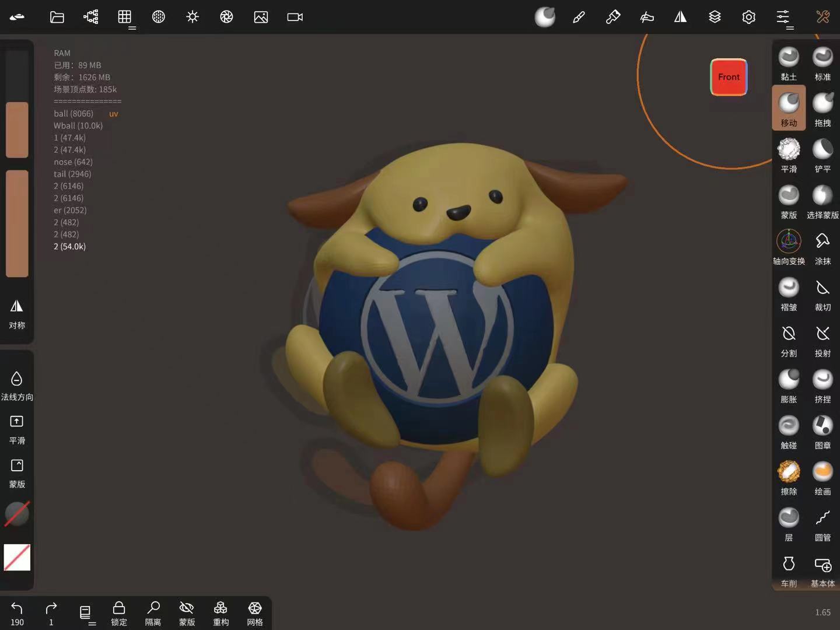Image resolution: width=840 pixels, height=630 pixels.
Task: Click the undo button showing 190
Action: (x=17, y=613)
